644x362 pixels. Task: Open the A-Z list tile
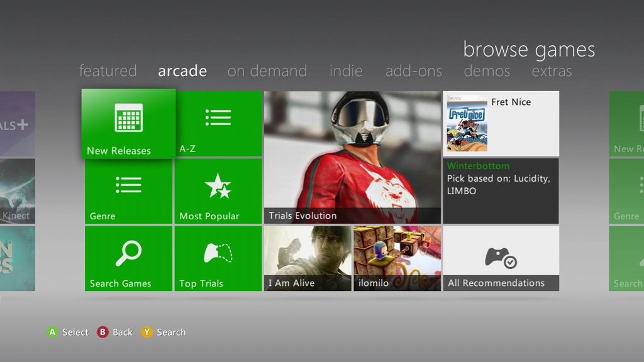click(218, 124)
